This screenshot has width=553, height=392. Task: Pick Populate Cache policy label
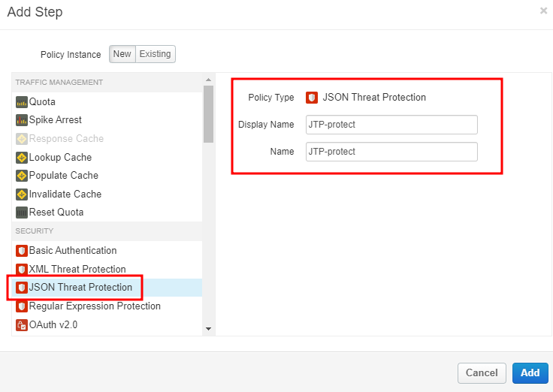tap(64, 175)
